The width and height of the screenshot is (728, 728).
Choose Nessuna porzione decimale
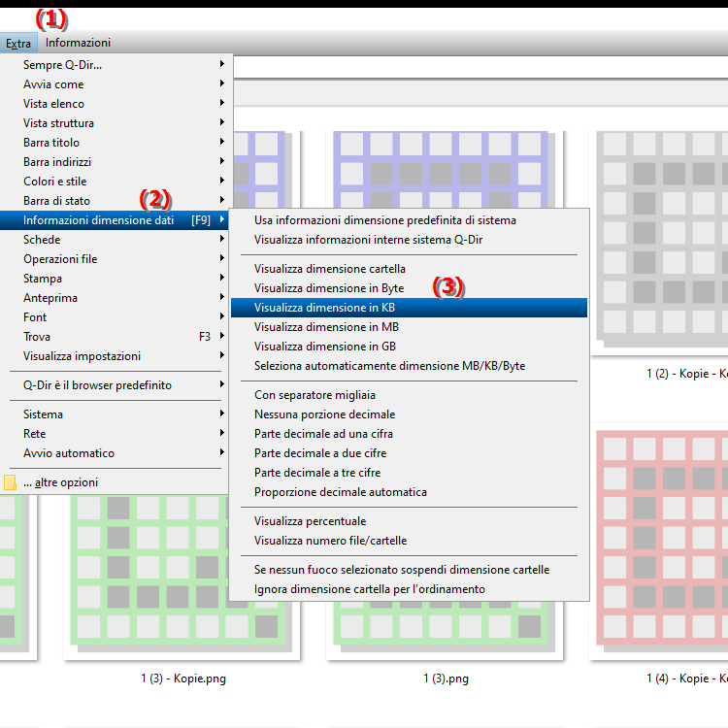409,414
